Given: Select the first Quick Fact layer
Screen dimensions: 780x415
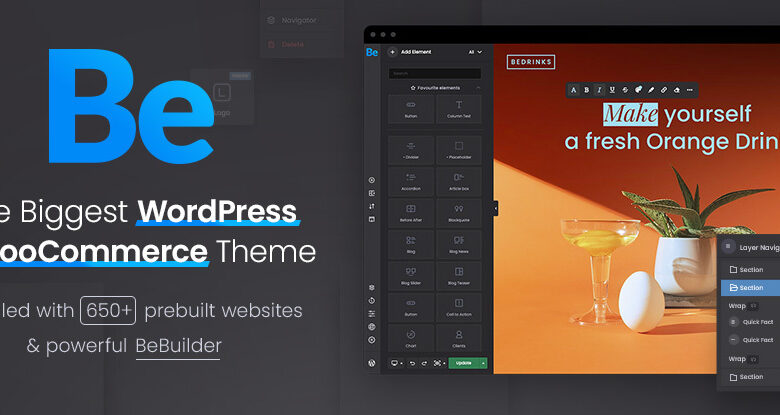Looking at the screenshot, I should point(755,322).
